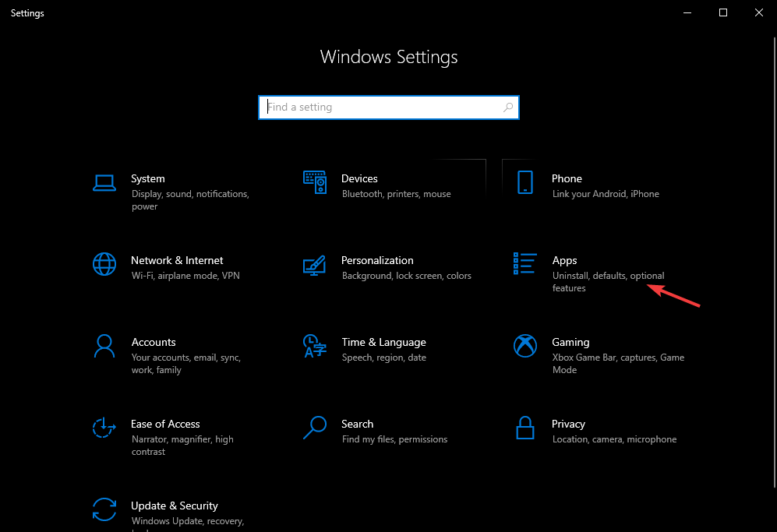Click 'Background, lock screen, colors' text
Screen dimensions: 777x532
[x=406, y=276]
